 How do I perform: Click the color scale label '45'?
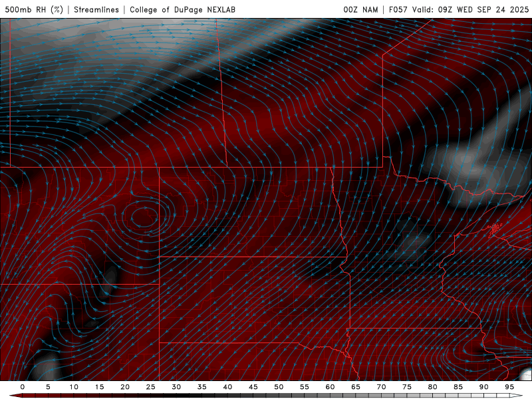(253, 387)
